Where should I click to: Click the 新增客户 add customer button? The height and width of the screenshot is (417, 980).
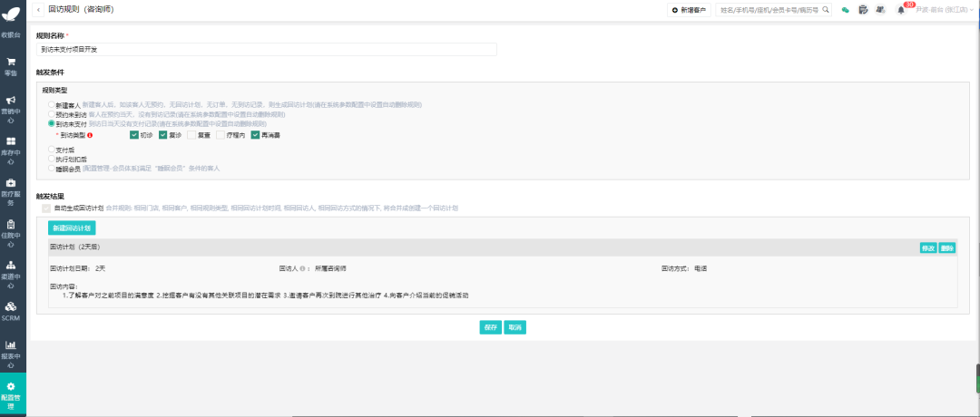click(689, 10)
